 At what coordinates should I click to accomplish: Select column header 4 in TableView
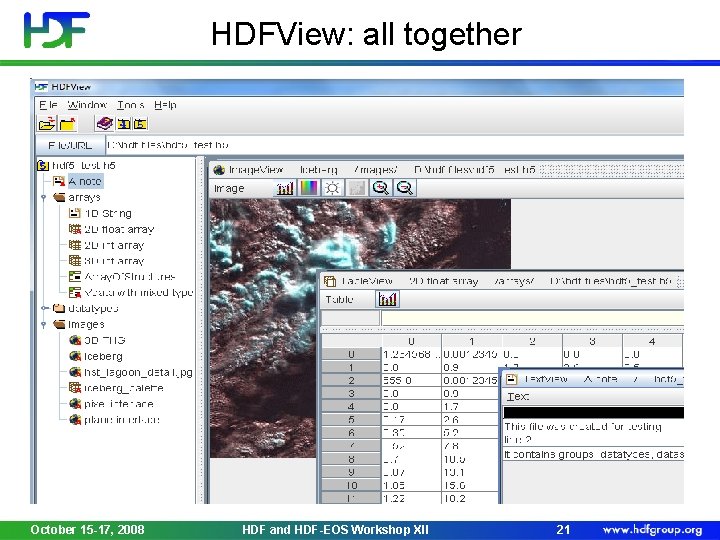652,341
